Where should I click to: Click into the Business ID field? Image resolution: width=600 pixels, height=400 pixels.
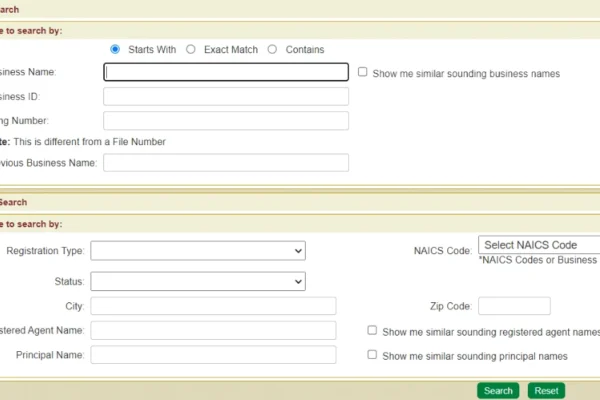click(x=226, y=96)
